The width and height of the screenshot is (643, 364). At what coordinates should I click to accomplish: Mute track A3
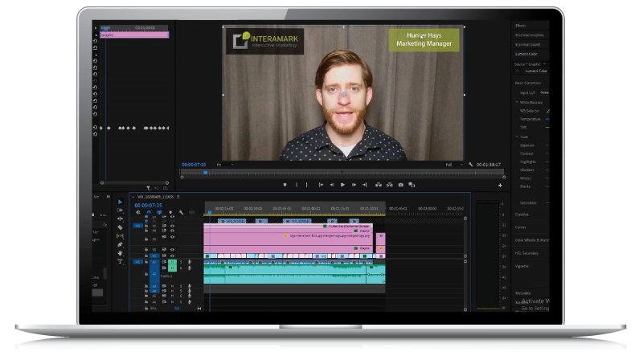tap(172, 287)
